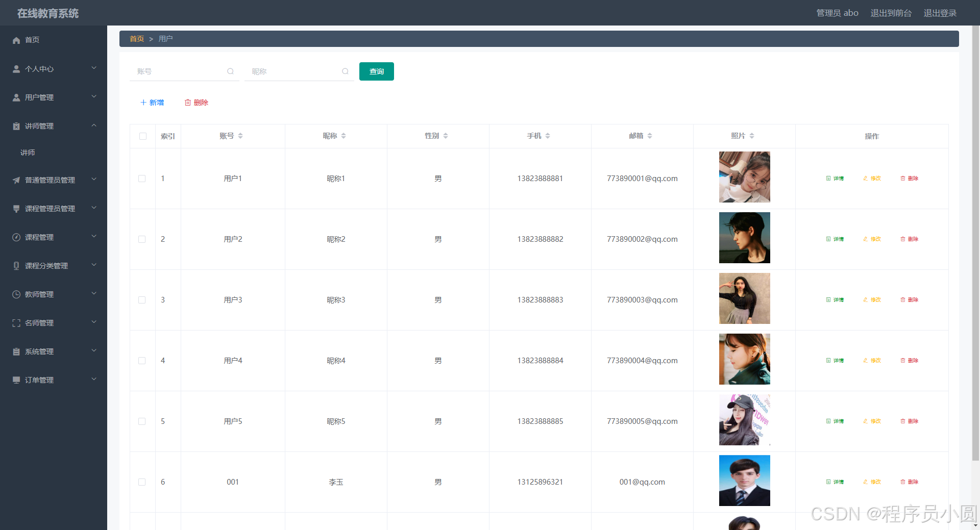Expand 课程管理员管理 menu chevron
Screen dimensions: 980x530
[x=94, y=208]
